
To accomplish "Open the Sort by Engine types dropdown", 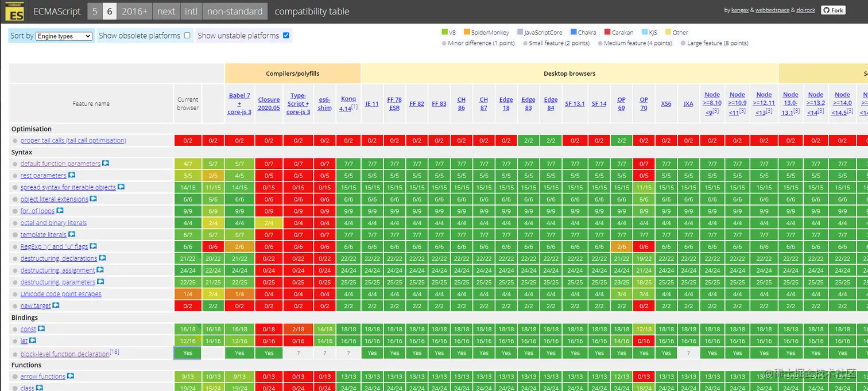I will click(64, 36).
